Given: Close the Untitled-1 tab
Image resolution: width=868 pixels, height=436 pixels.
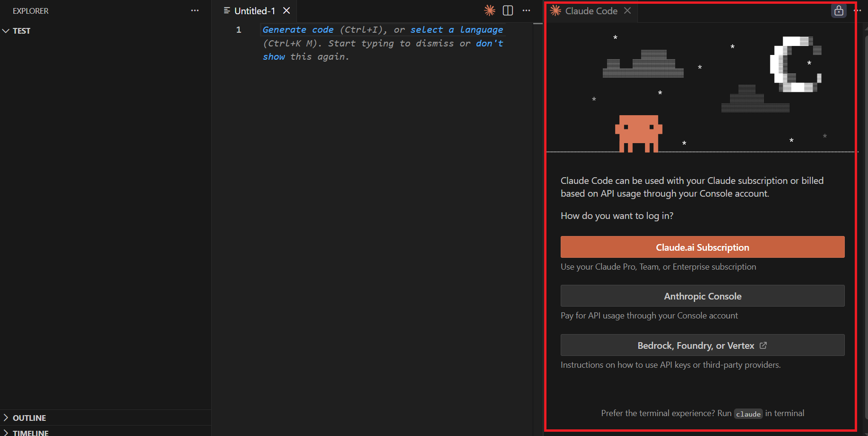Looking at the screenshot, I should pos(286,10).
